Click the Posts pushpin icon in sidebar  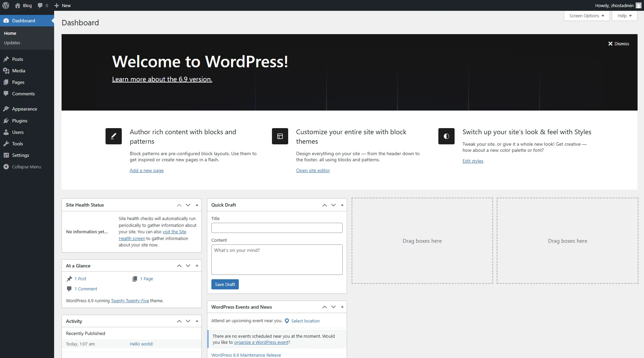(6, 59)
